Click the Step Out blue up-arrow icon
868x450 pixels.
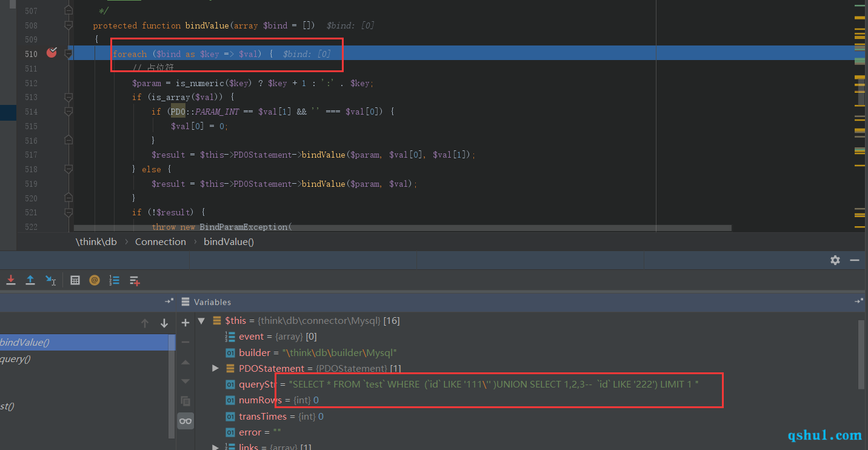click(30, 280)
